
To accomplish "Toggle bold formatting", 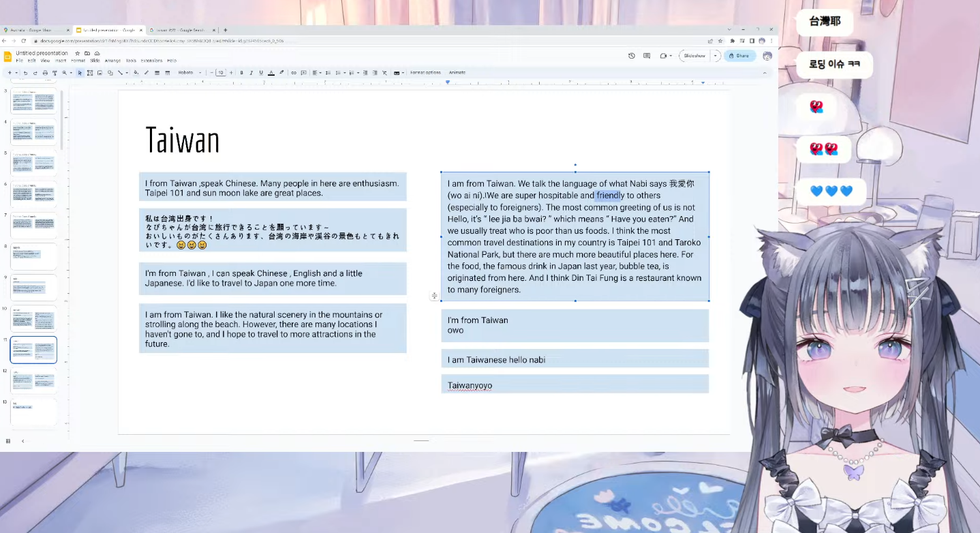I will [x=241, y=72].
